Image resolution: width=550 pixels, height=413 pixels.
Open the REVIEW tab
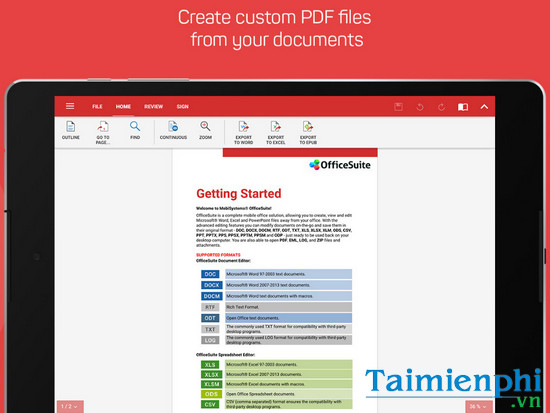pyautogui.click(x=153, y=106)
